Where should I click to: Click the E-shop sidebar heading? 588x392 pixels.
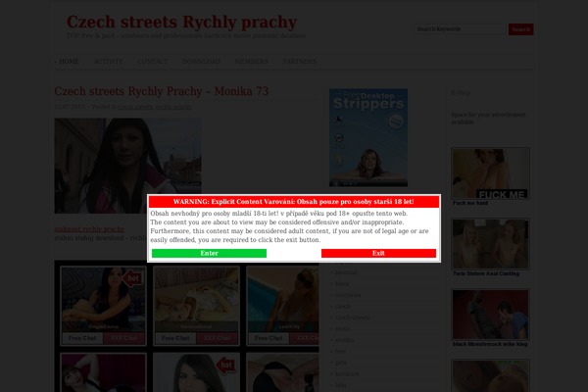[461, 93]
